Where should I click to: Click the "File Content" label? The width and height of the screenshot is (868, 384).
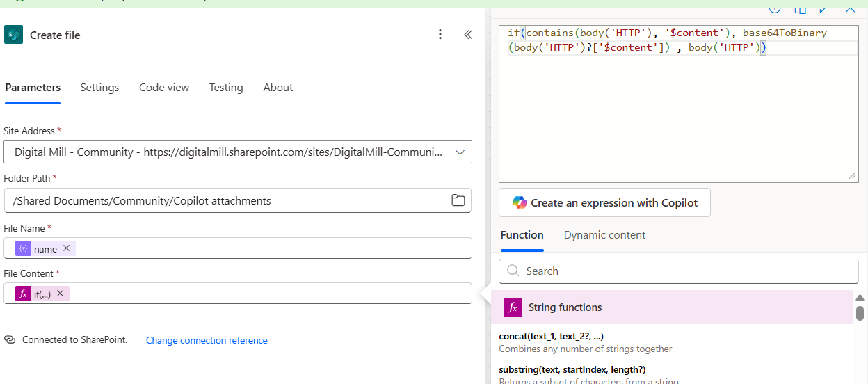point(29,273)
